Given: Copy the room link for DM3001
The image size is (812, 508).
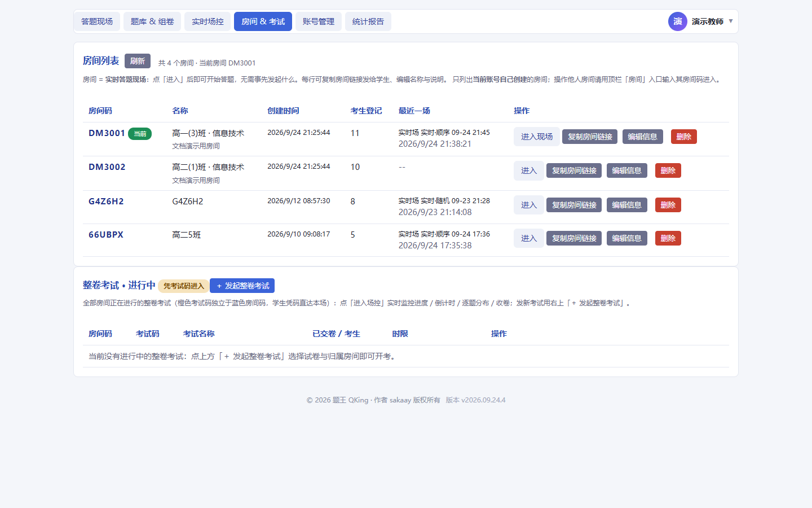Looking at the screenshot, I should [590, 137].
